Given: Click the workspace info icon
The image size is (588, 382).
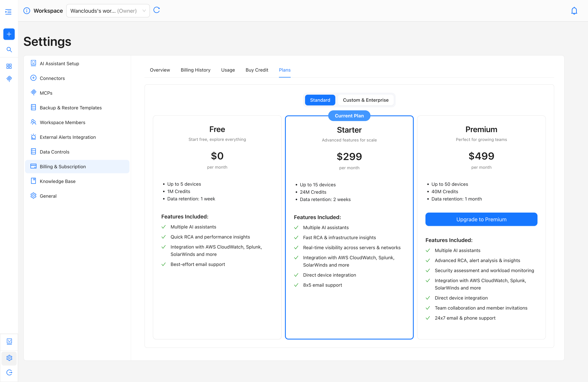Looking at the screenshot, I should click(27, 11).
